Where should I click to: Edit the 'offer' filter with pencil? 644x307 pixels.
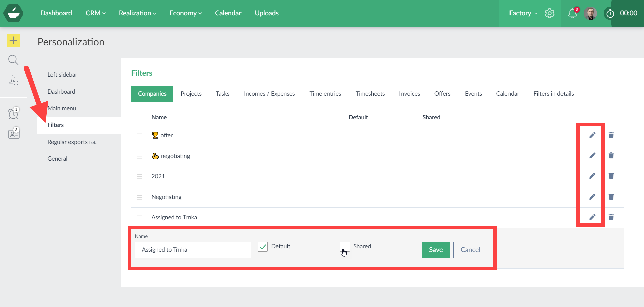(592, 135)
